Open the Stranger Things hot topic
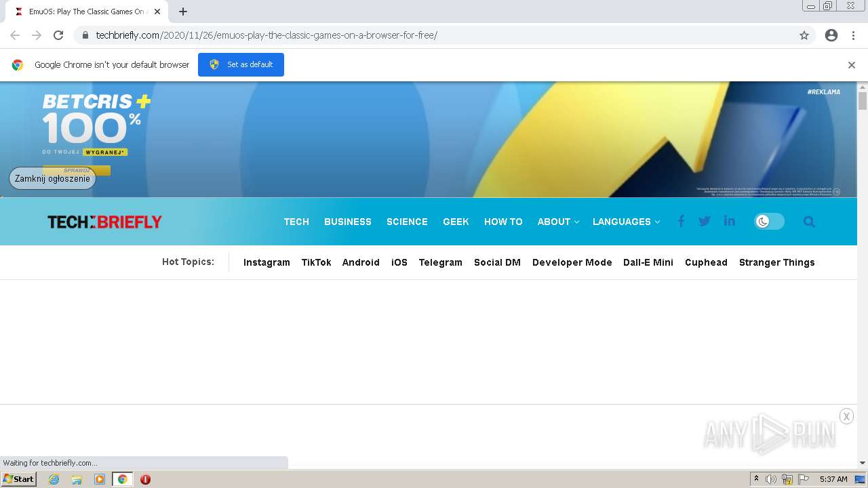This screenshot has height=488, width=868. 777,262
